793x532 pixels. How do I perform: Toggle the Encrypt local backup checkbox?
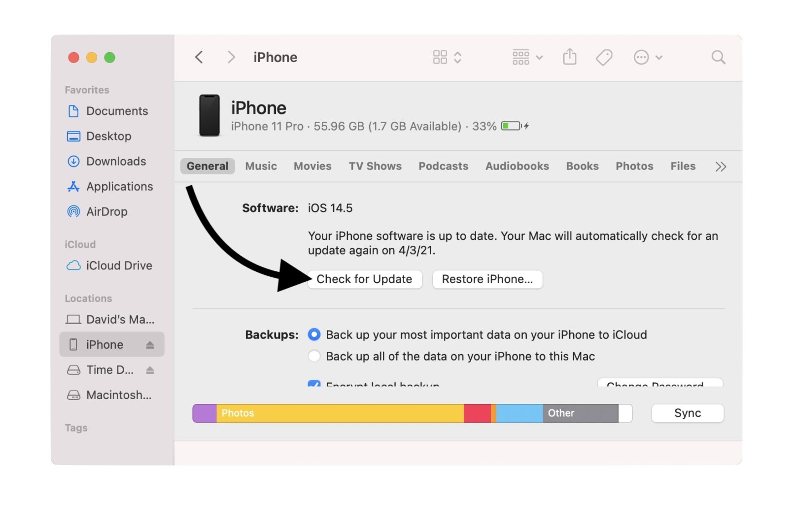[x=314, y=386]
